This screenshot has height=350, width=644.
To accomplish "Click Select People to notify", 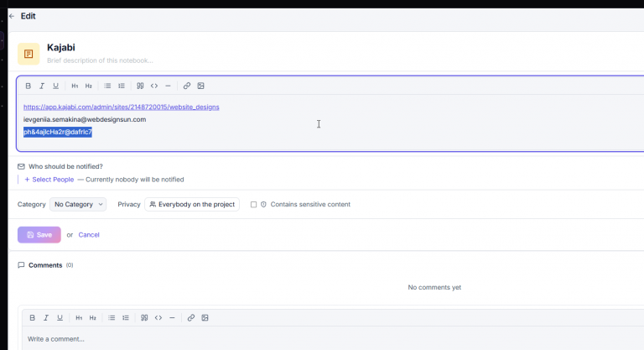I will pos(49,180).
